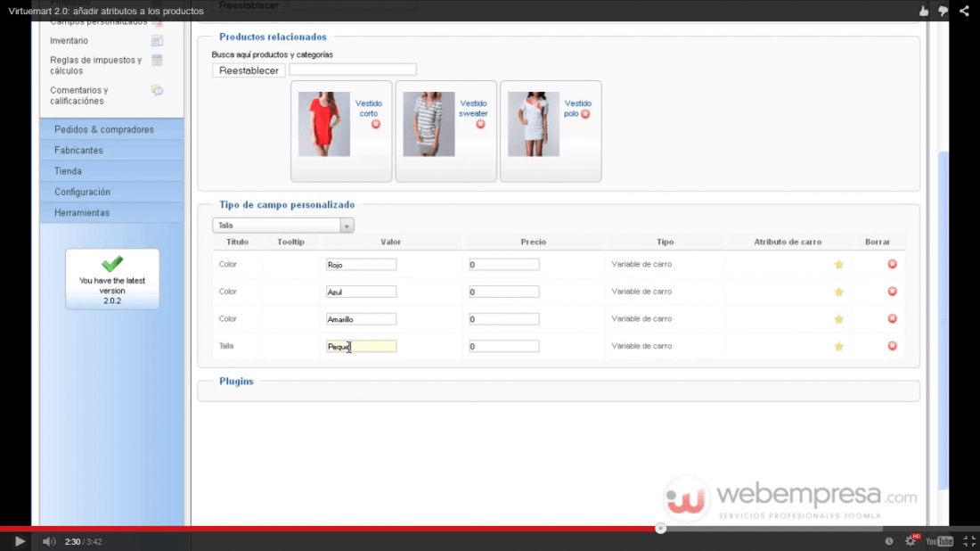Open the Vestido sweater product link

(x=473, y=108)
